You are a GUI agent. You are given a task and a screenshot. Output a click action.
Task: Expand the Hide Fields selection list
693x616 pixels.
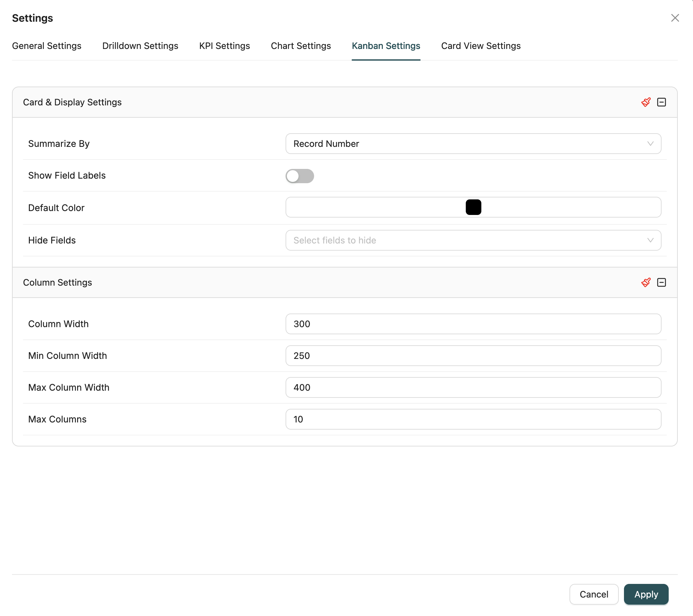click(473, 240)
